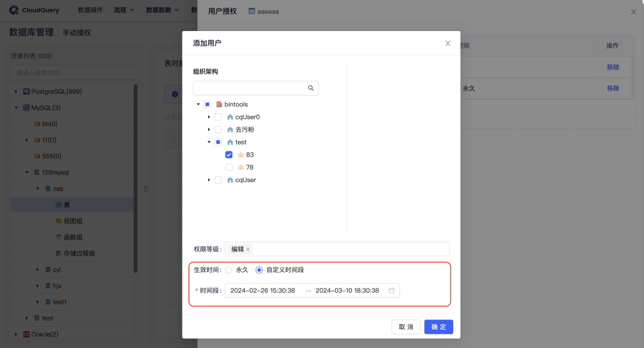Click the user group icon beside 83
This screenshot has width=644, height=348.
[x=241, y=155]
